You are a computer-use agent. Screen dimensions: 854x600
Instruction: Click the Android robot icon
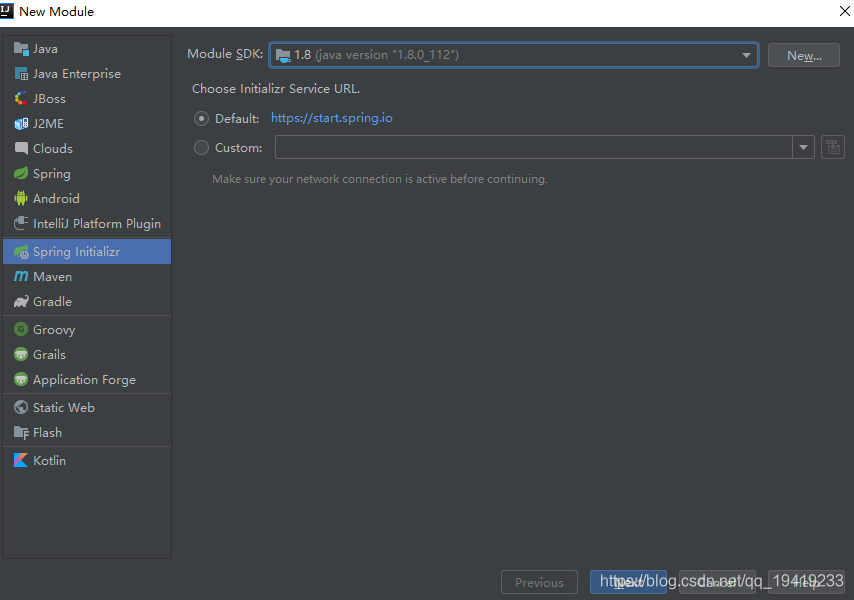21,199
